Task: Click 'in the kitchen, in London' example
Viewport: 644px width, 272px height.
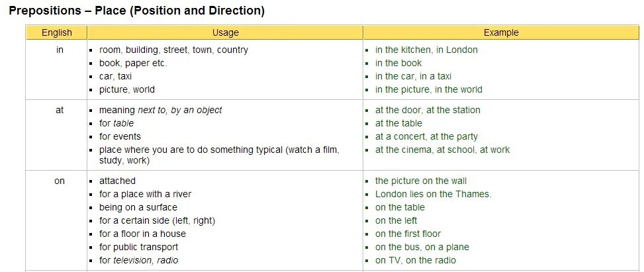Action: tap(426, 50)
